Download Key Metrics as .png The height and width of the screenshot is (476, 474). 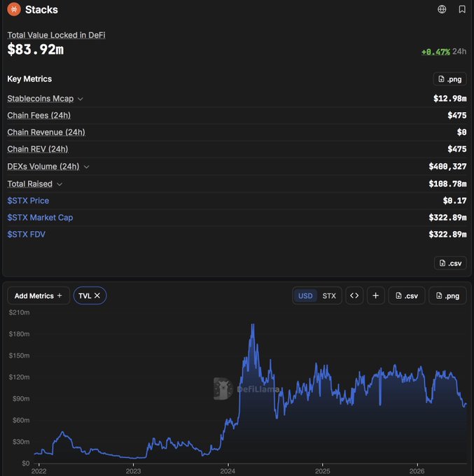[x=449, y=79]
